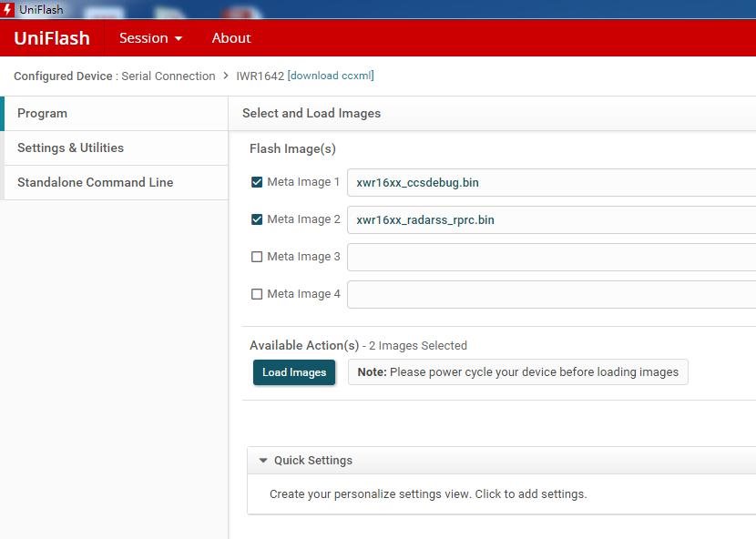Click the 'Click to add settings' text
756x539 pixels.
tap(531, 494)
